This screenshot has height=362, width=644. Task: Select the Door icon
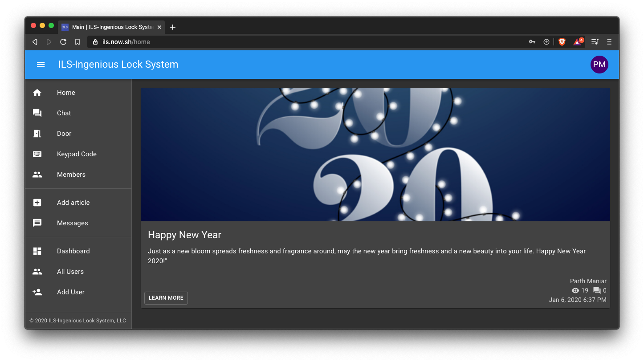[37, 134]
